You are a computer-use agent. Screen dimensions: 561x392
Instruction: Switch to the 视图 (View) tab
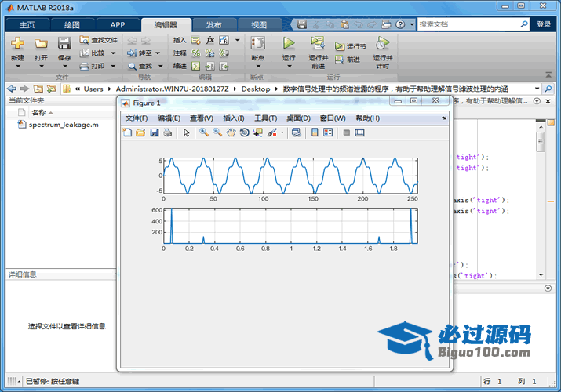(x=259, y=24)
